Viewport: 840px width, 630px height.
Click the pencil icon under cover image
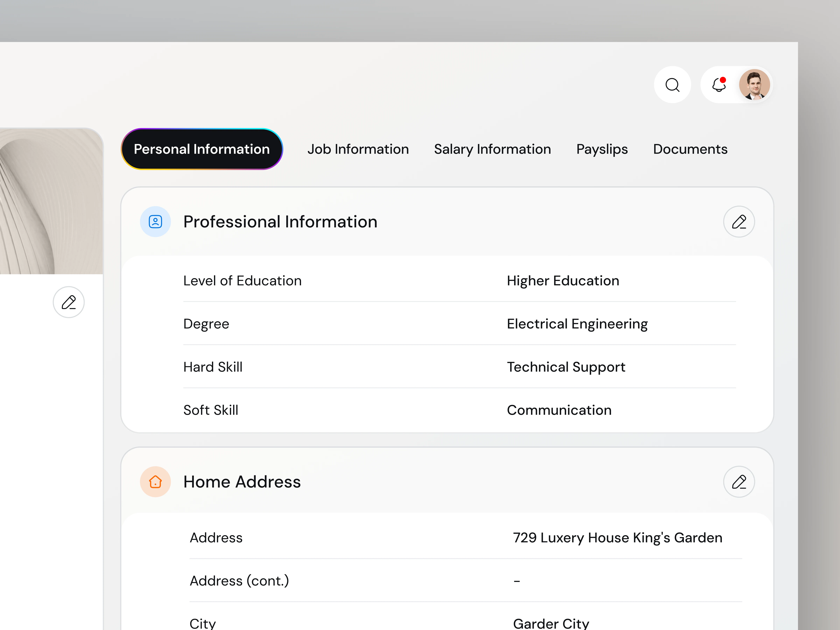(x=69, y=302)
